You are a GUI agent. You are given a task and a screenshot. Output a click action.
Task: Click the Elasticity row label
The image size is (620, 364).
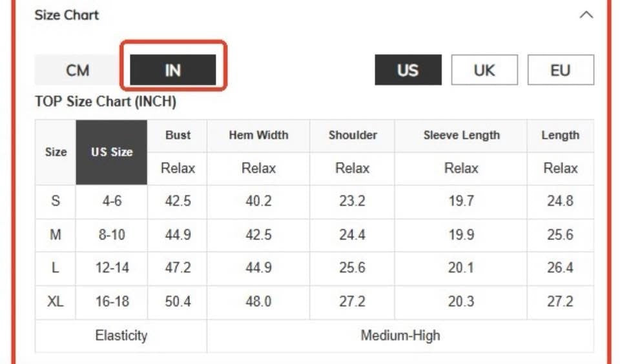tap(121, 336)
